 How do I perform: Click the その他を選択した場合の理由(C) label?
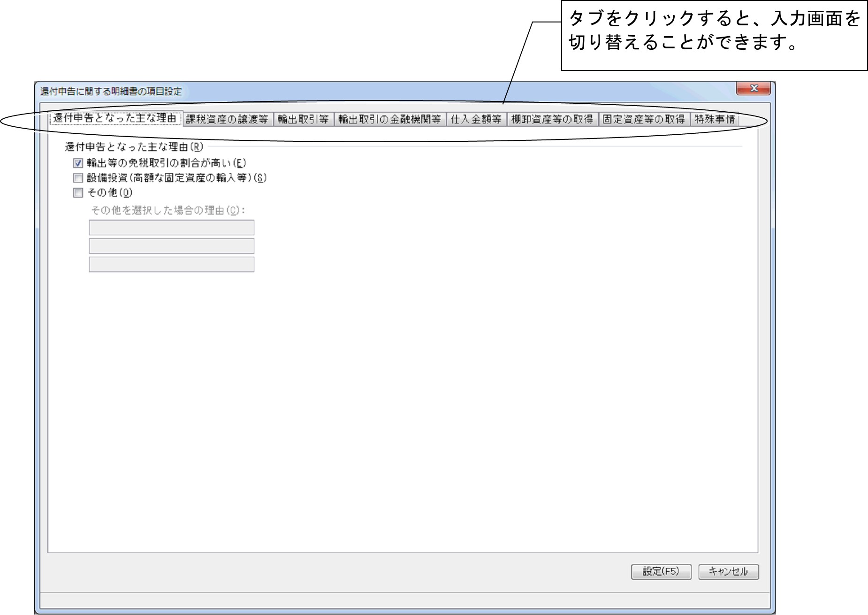pyautogui.click(x=168, y=211)
